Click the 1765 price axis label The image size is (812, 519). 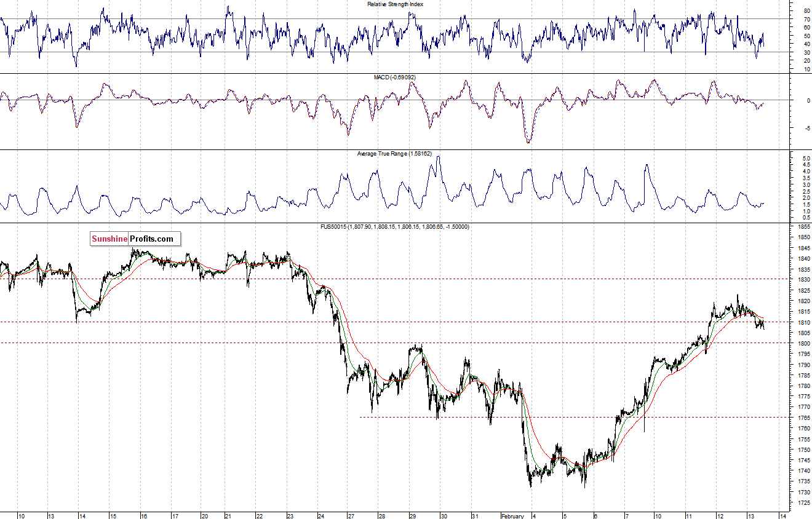click(803, 418)
